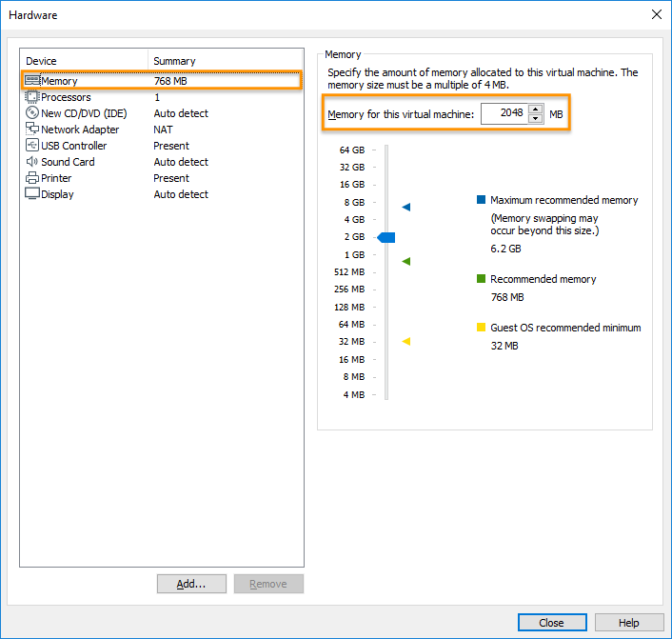Click the Sound Card speaker icon

pyautogui.click(x=32, y=161)
